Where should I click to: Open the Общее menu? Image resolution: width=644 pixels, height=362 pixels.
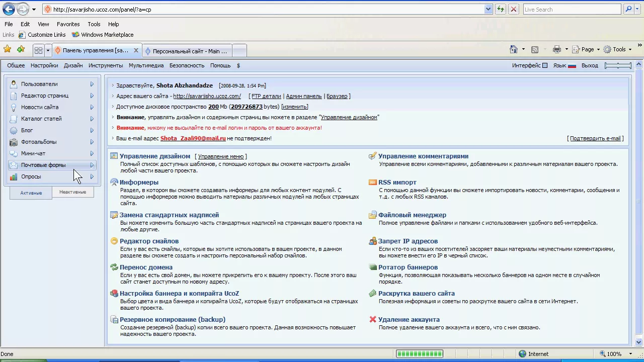point(16,65)
